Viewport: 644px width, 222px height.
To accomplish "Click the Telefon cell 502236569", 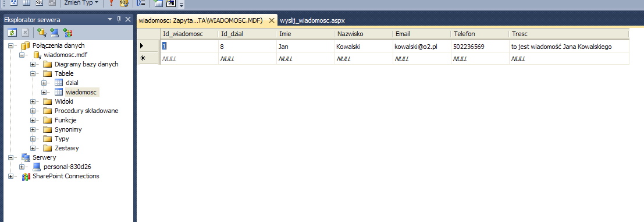I will [480, 47].
